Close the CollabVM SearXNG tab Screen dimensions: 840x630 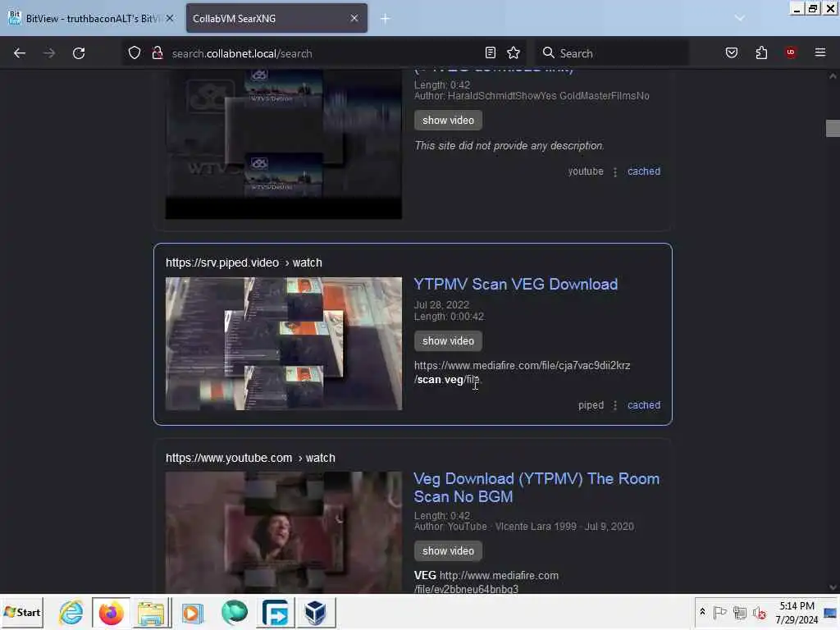point(354,18)
